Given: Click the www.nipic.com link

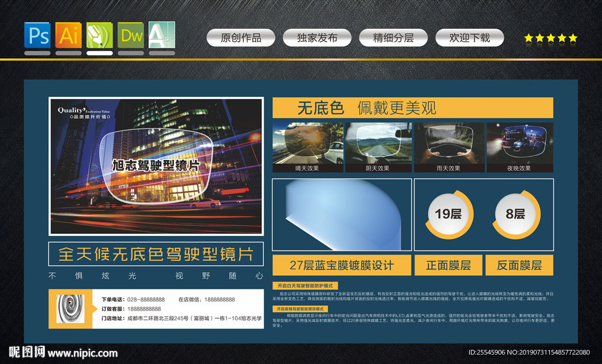Looking at the screenshot, I should coord(82,353).
